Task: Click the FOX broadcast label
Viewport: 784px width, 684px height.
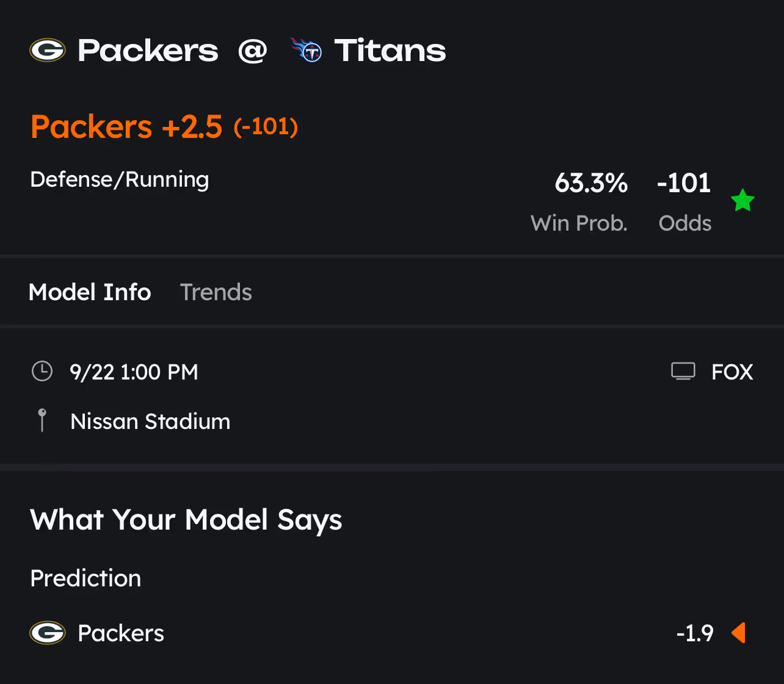Action: click(x=732, y=372)
